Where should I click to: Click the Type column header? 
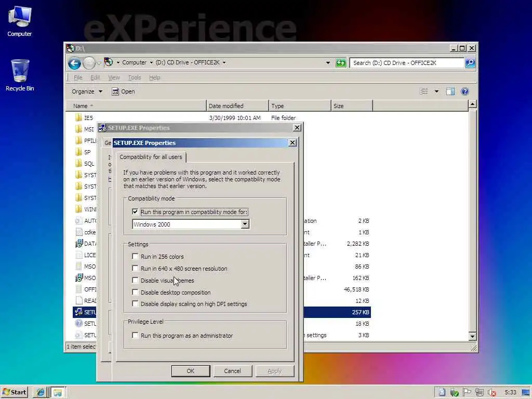[x=300, y=106]
